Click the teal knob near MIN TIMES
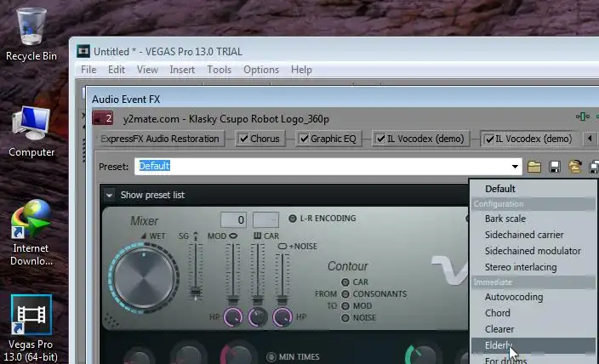The height and width of the screenshot is (364, 599). [420, 355]
